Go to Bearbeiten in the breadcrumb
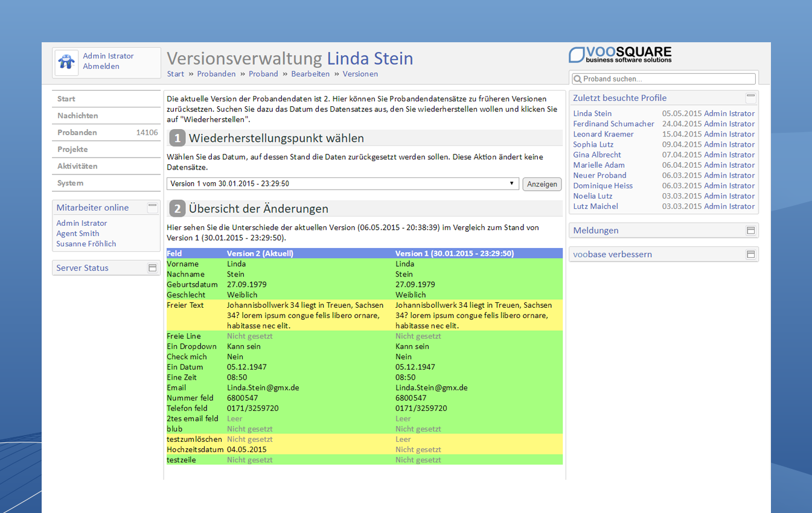The image size is (812, 513). 310,74
